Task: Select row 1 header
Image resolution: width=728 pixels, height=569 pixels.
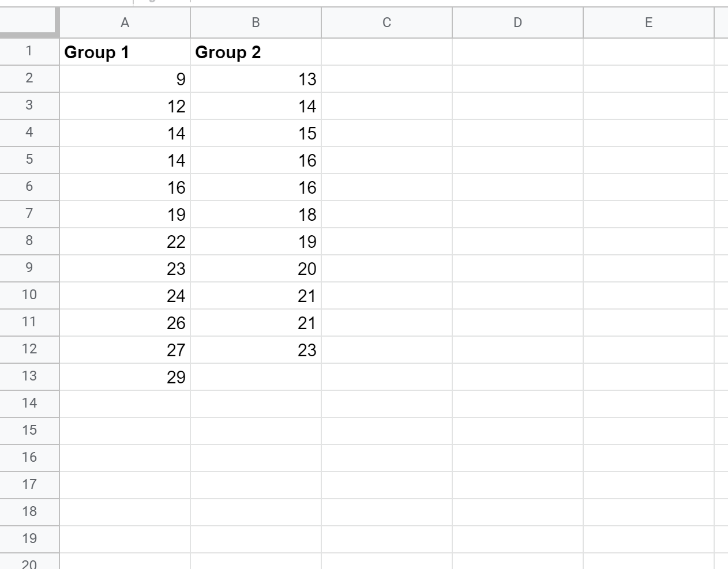Action: tap(29, 51)
